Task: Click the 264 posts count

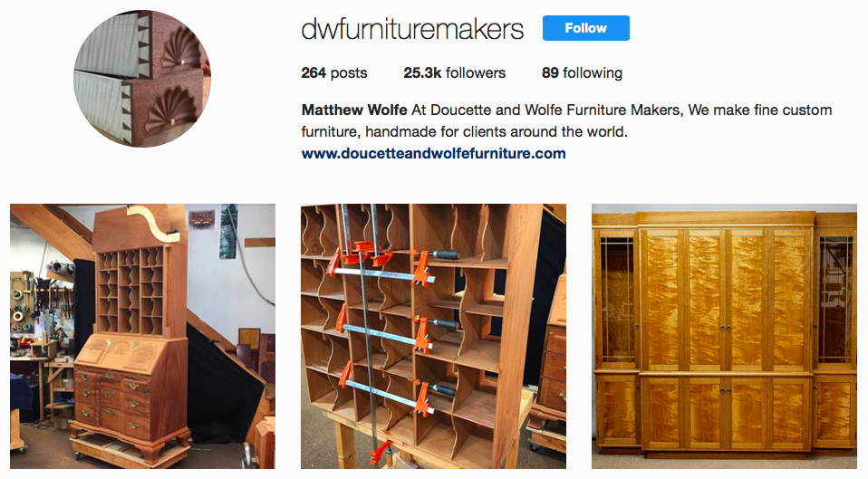Action: point(333,73)
